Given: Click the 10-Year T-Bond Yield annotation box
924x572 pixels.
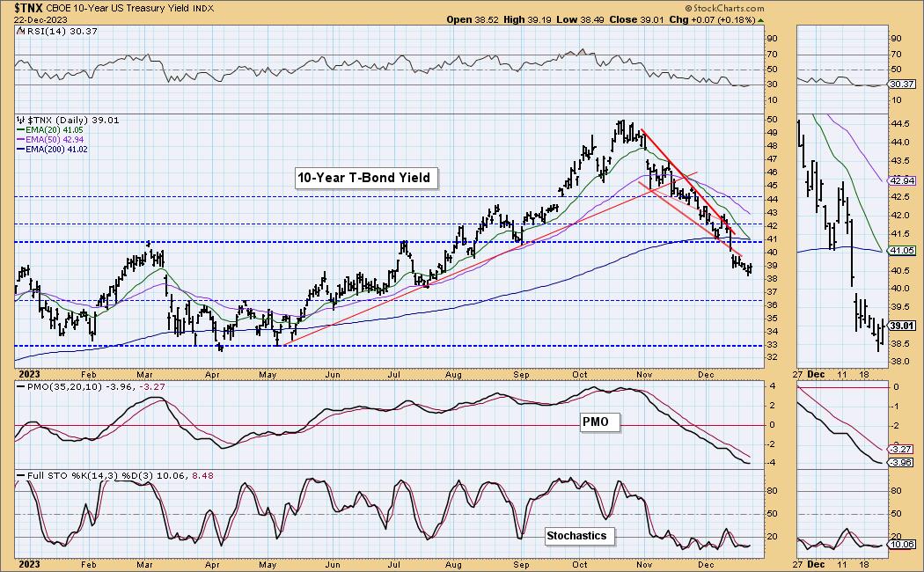Looking at the screenshot, I should [367, 178].
